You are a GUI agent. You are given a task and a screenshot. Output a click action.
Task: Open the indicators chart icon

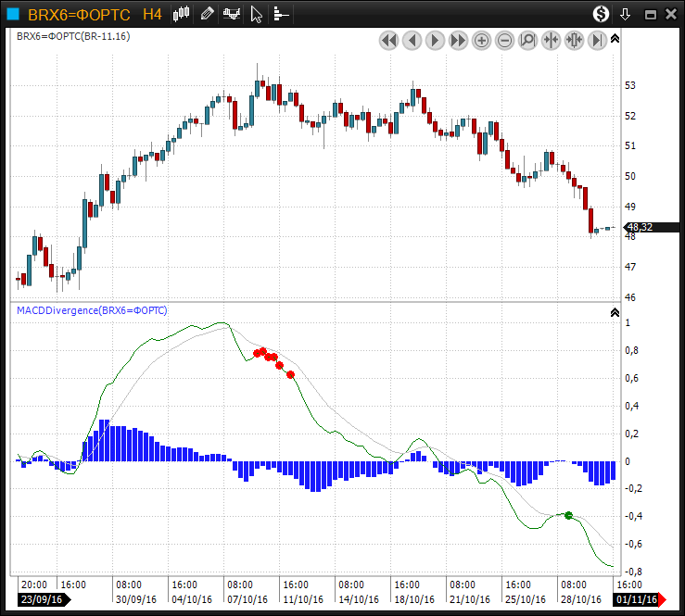pos(232,14)
